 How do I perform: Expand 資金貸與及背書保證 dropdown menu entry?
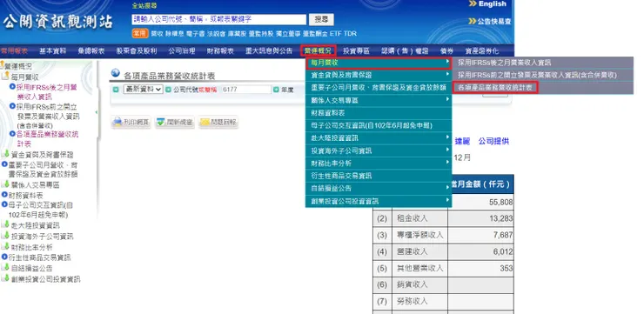coord(379,75)
